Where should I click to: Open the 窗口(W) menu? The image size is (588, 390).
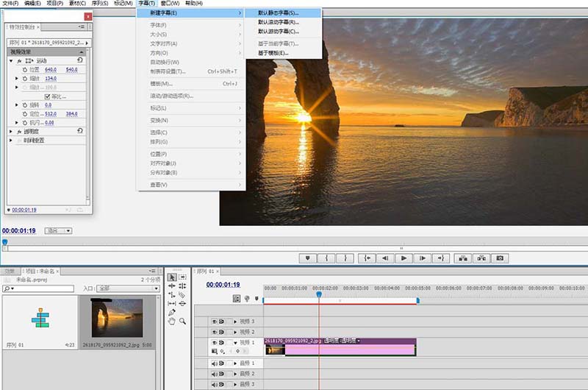pyautogui.click(x=171, y=4)
